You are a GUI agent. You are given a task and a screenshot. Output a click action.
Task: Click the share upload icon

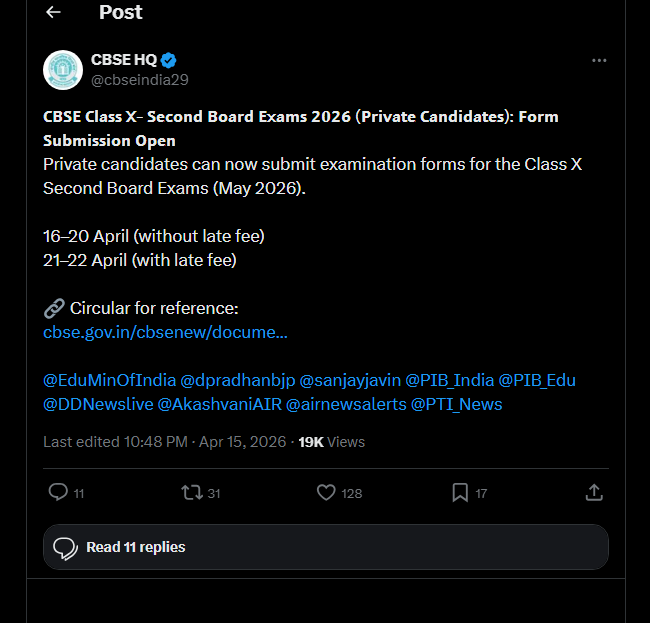(593, 492)
